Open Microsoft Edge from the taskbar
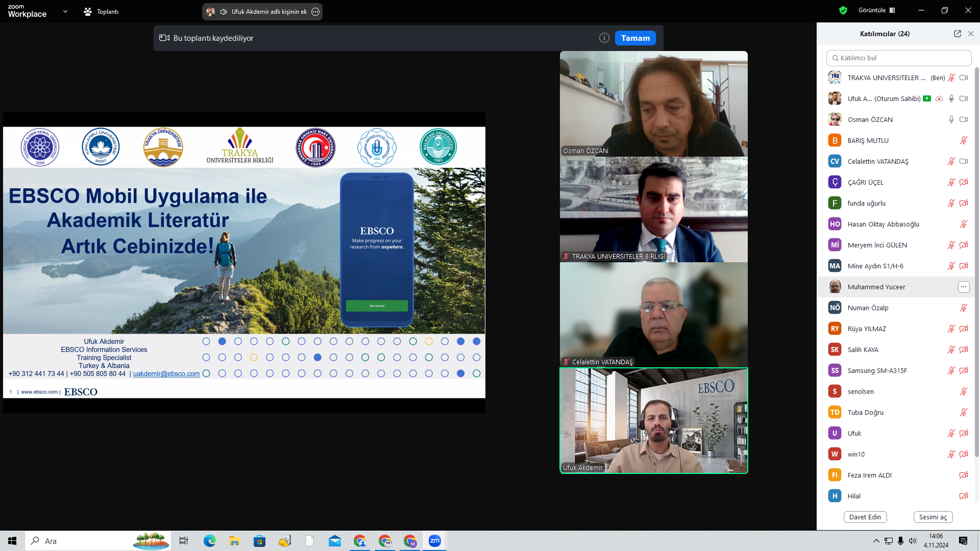This screenshot has height=551, width=980. tap(209, 541)
